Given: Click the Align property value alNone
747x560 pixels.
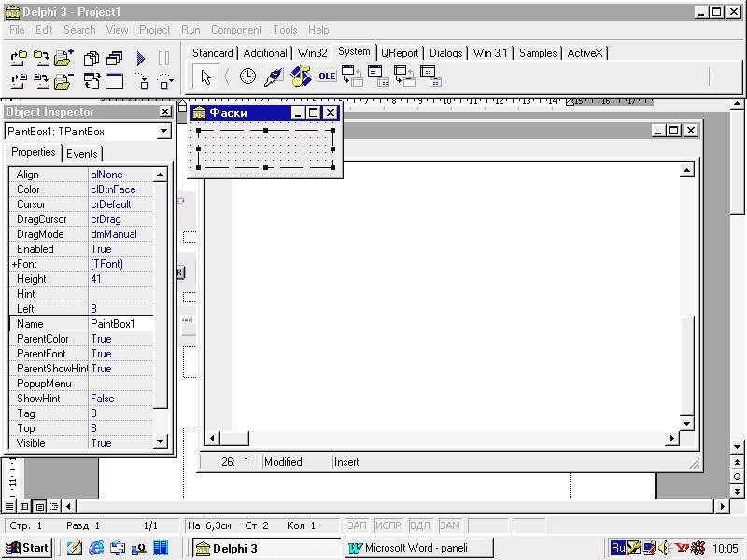Looking at the screenshot, I should 121,175.
